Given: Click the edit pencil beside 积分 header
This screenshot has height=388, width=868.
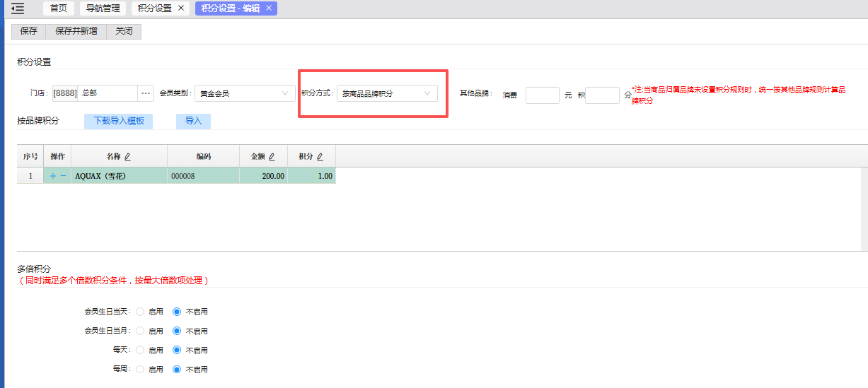Looking at the screenshot, I should click(x=320, y=156).
